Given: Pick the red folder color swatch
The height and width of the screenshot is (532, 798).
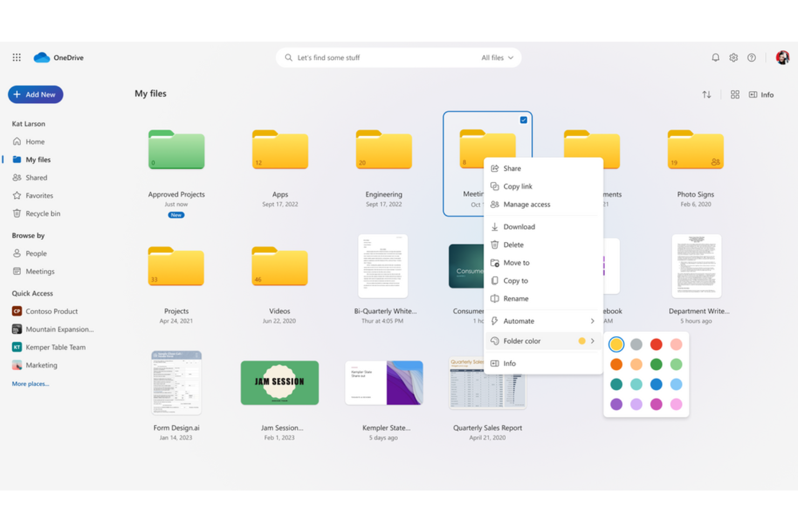Looking at the screenshot, I should tap(656, 344).
